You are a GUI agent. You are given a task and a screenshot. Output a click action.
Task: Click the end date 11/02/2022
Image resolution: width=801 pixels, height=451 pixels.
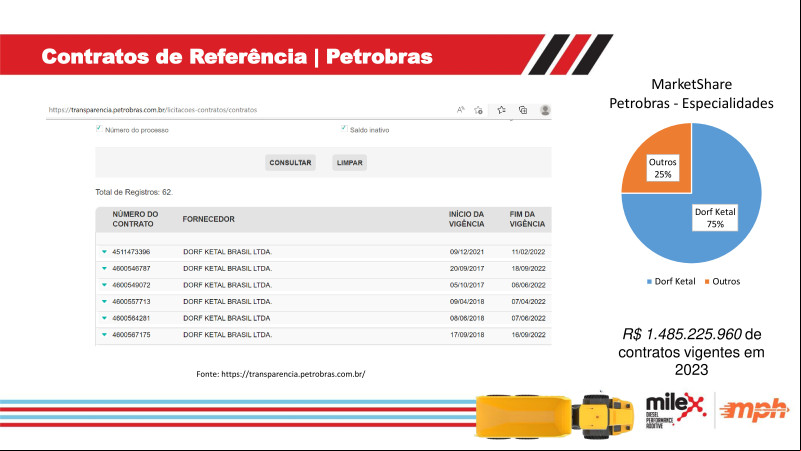coord(528,252)
